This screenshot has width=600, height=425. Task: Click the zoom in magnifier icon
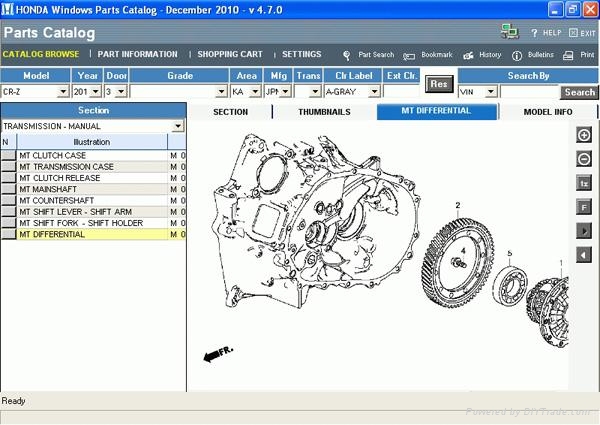(x=584, y=135)
